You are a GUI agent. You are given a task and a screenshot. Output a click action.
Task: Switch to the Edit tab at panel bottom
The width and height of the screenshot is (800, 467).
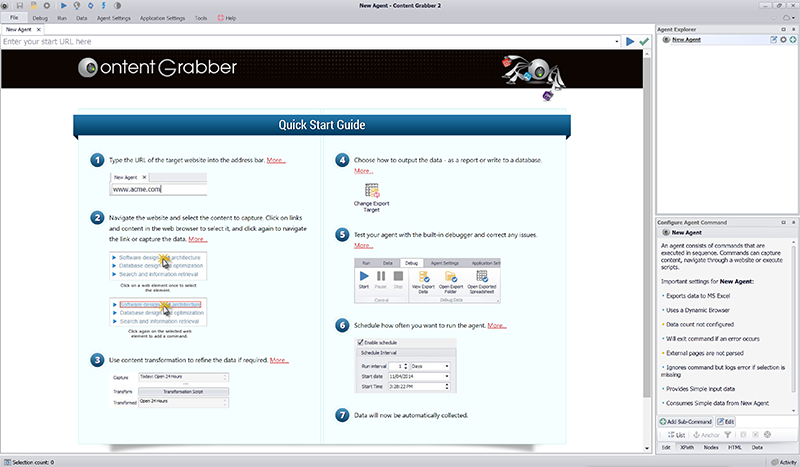[666, 447]
